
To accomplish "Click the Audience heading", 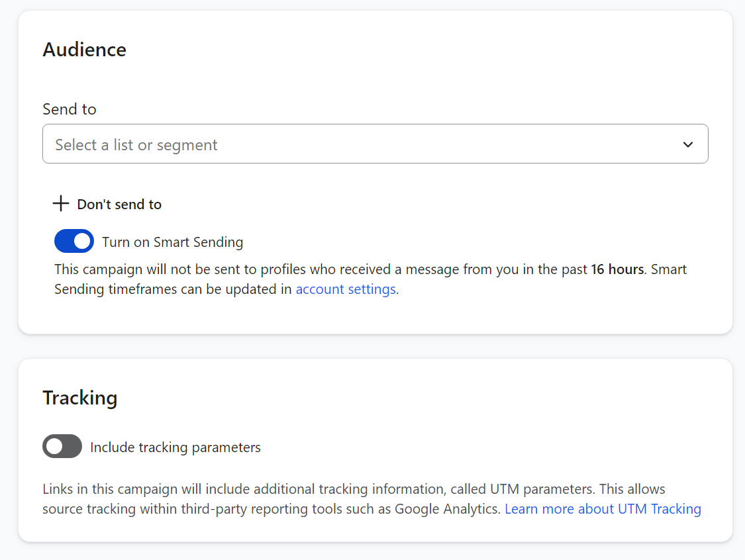I will click(85, 50).
